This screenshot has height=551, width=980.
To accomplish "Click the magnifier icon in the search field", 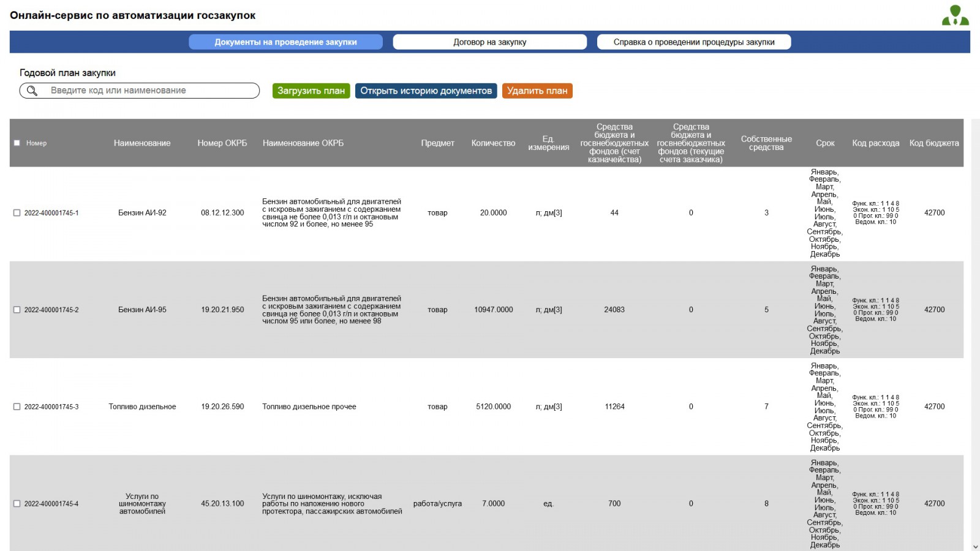I will [32, 91].
